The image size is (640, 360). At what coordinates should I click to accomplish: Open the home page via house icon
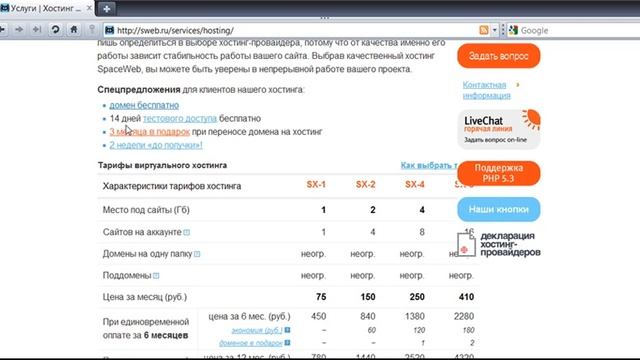[x=73, y=29]
